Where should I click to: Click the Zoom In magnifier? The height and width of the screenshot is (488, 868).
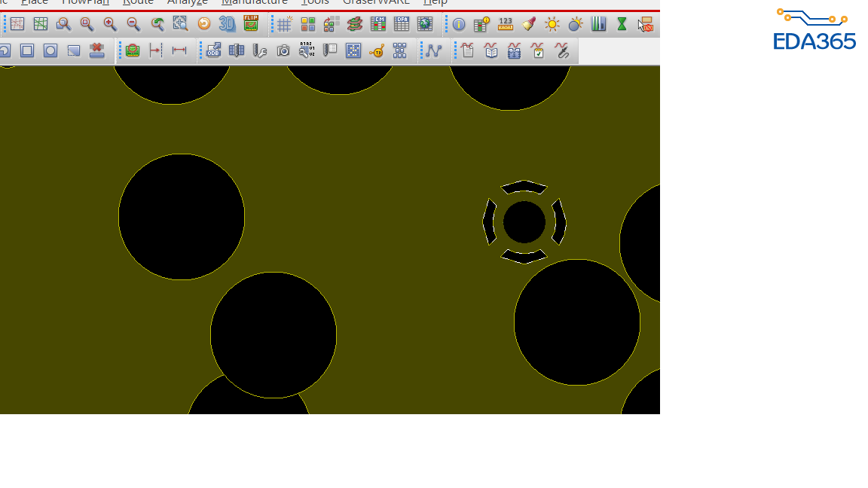tap(110, 24)
